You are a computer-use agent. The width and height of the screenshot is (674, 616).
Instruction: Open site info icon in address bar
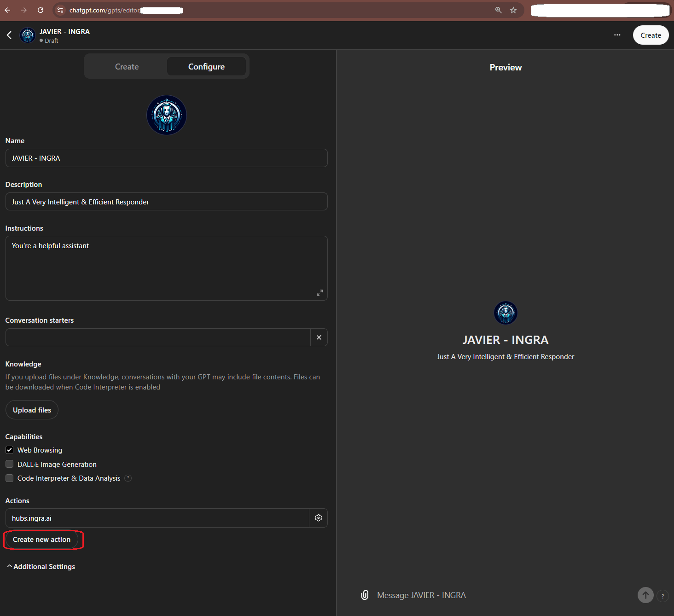[60, 10]
